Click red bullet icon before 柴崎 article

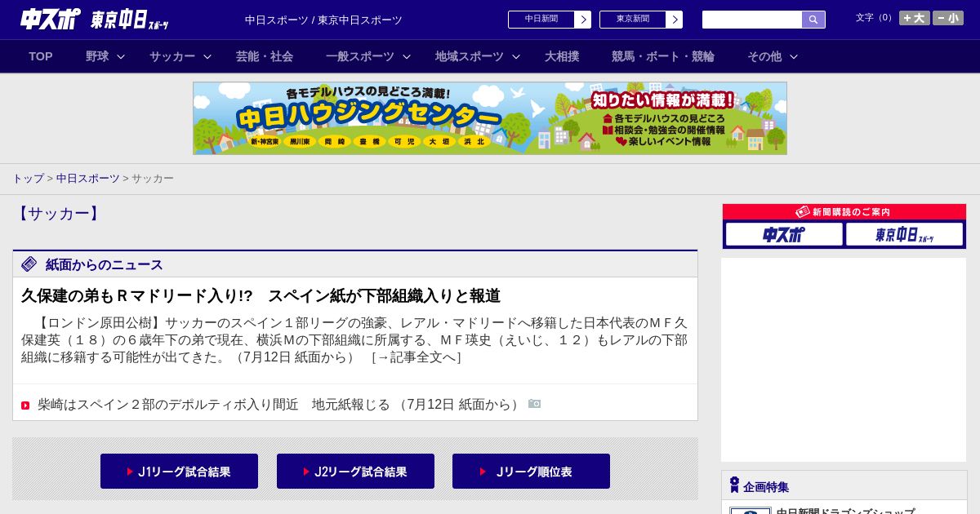[25, 405]
